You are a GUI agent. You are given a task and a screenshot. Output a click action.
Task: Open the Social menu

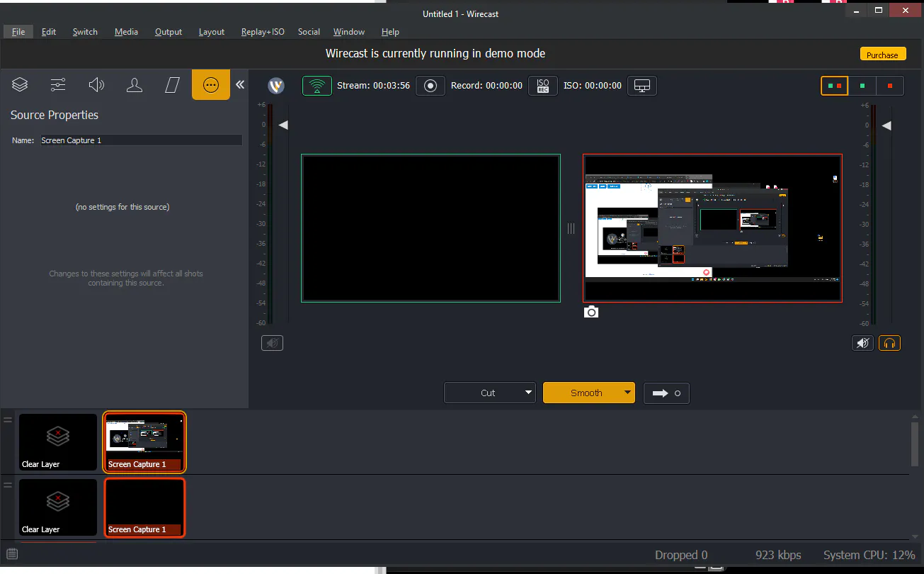click(309, 32)
